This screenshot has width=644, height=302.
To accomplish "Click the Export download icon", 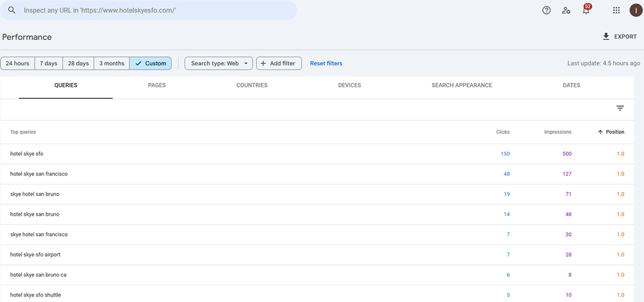I will pos(606,37).
